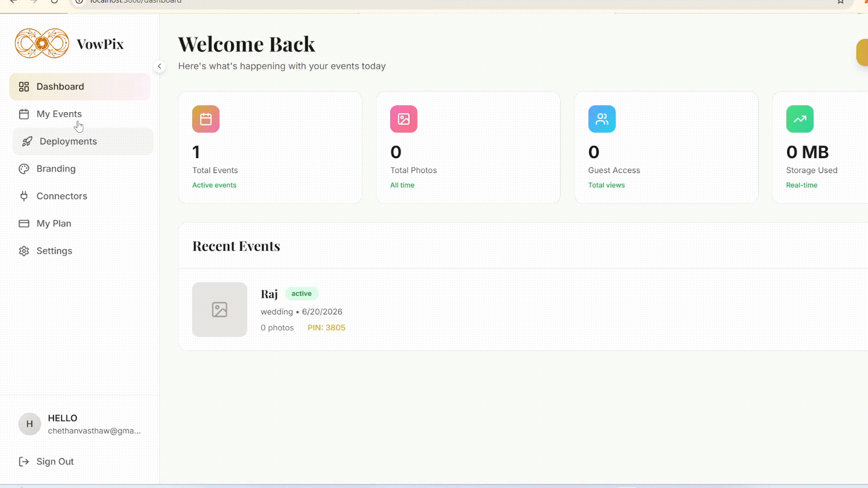
Task: Click the Storage Used label
Action: pyautogui.click(x=812, y=170)
